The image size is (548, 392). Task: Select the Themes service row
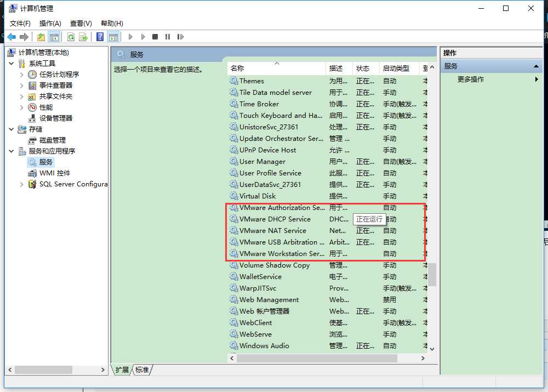pyautogui.click(x=328, y=81)
